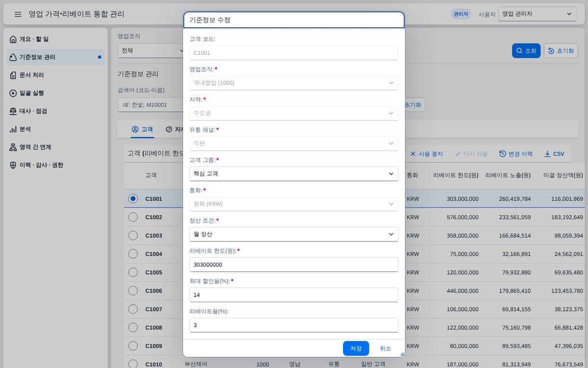588x368 pixels.
Task: Click the 최대 할인율(%) input field
Action: tap(294, 295)
